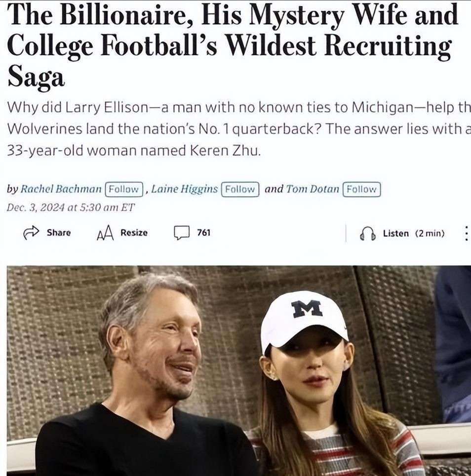This screenshot has width=471, height=476.
Task: Open comments via speech bubble icon
Action: (x=182, y=233)
